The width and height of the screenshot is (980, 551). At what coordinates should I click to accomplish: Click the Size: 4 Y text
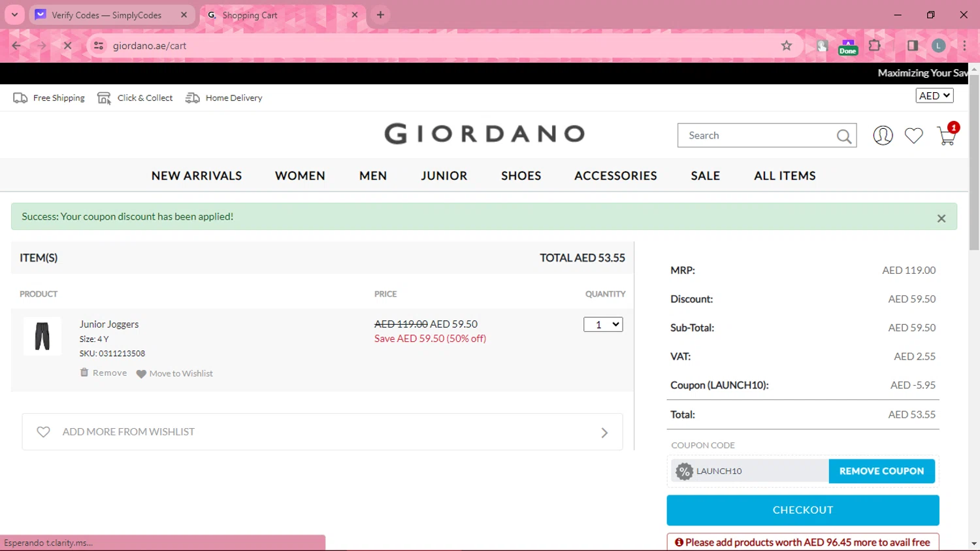(94, 339)
